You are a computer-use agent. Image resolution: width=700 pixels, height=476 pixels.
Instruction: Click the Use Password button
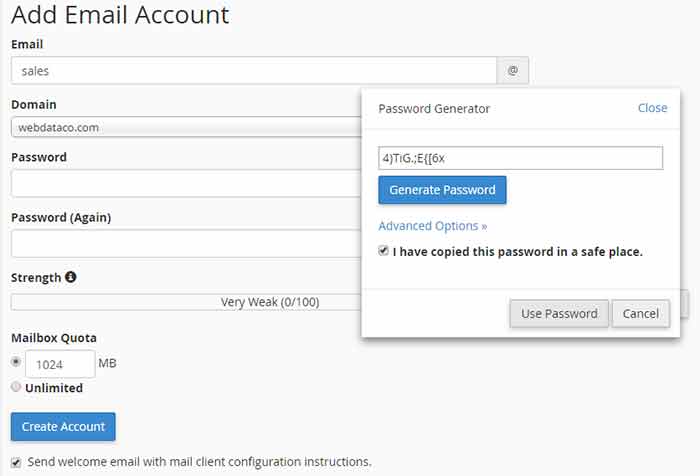pos(559,313)
